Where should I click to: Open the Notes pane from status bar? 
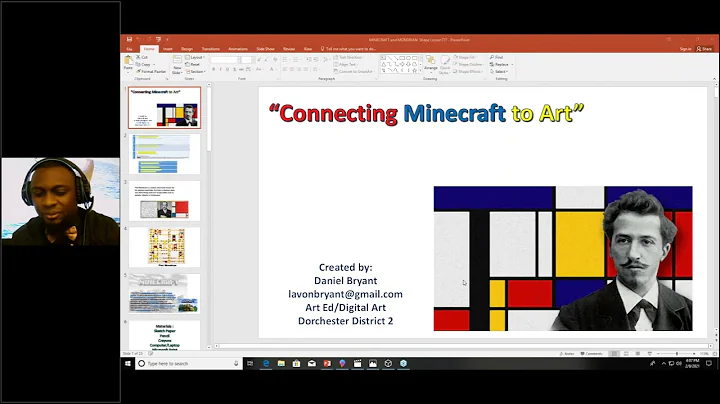point(567,354)
